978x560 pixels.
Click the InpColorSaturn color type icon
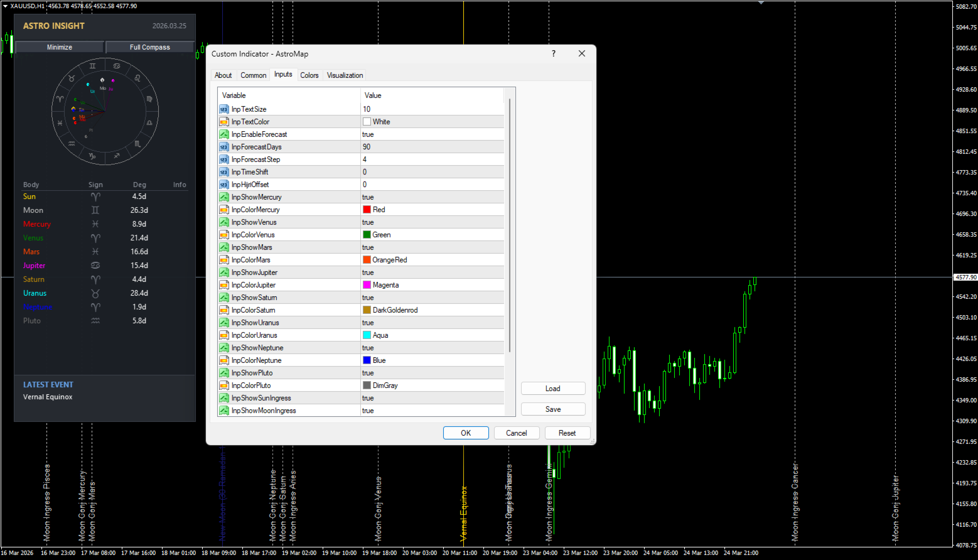(223, 310)
